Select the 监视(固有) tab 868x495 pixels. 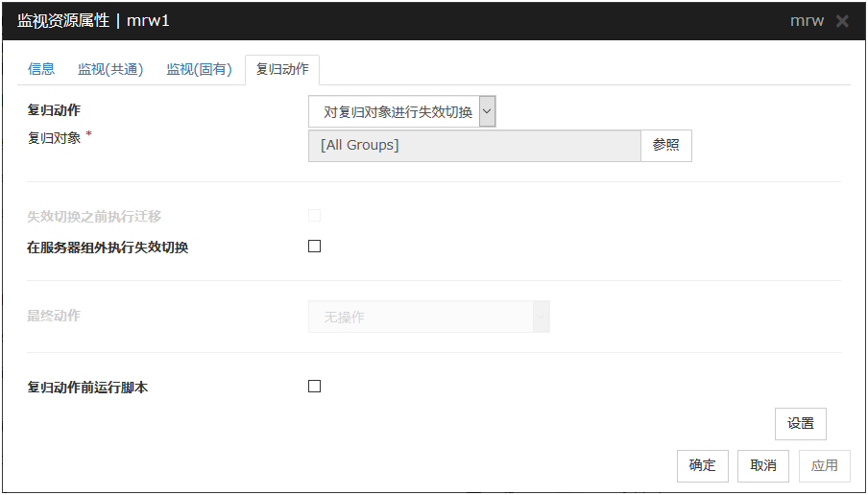[199, 69]
